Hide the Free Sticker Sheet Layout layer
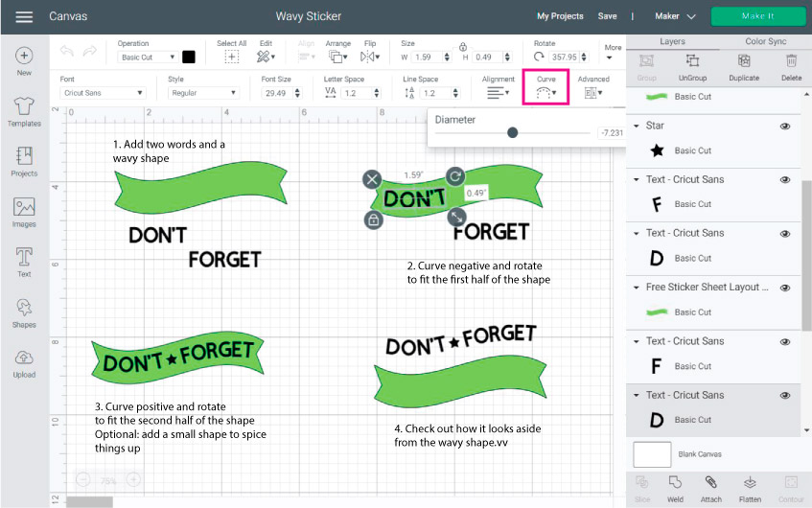This screenshot has width=812, height=508. pyautogui.click(x=785, y=288)
